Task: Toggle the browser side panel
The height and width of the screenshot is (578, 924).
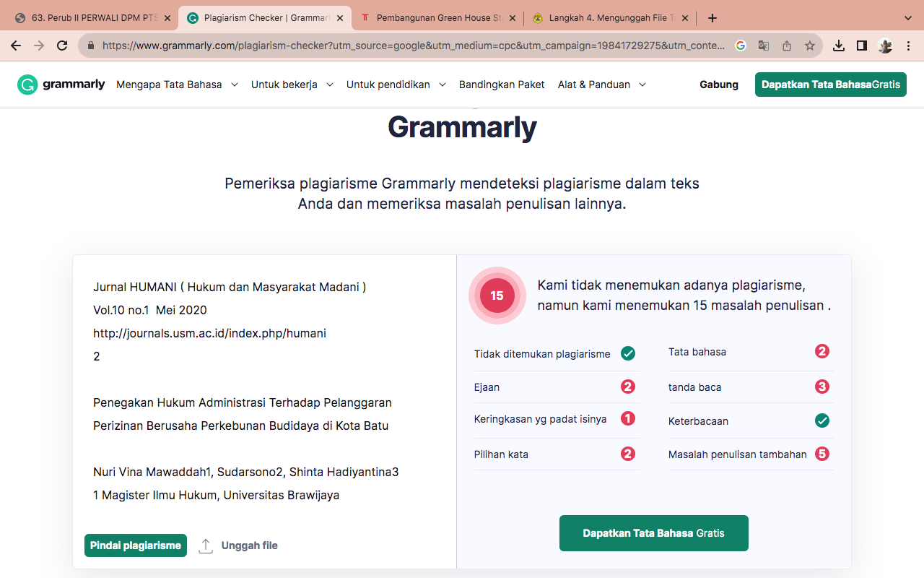Action: click(862, 46)
